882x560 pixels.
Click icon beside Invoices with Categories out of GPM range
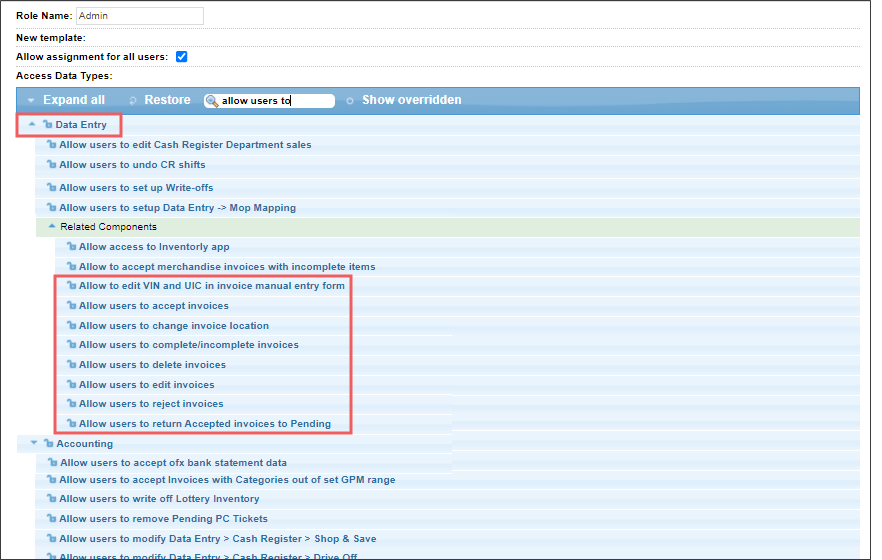coord(52,480)
